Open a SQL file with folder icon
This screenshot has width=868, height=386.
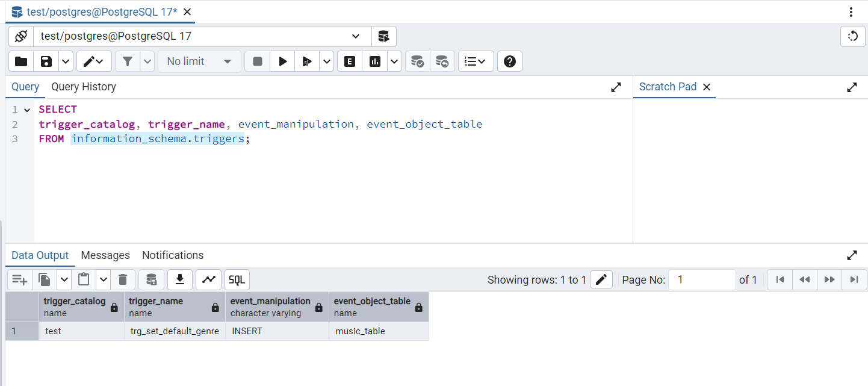[x=21, y=61]
